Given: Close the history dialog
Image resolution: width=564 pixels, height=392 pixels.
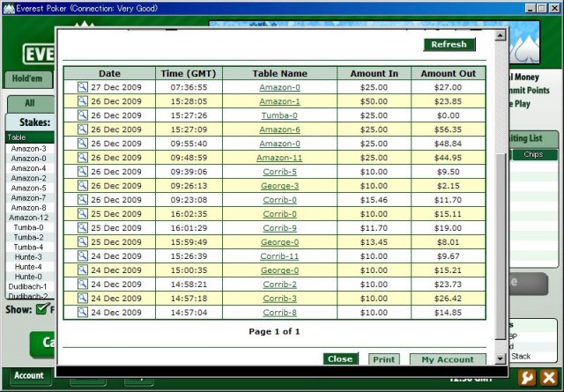Looking at the screenshot, I should tap(340, 359).
